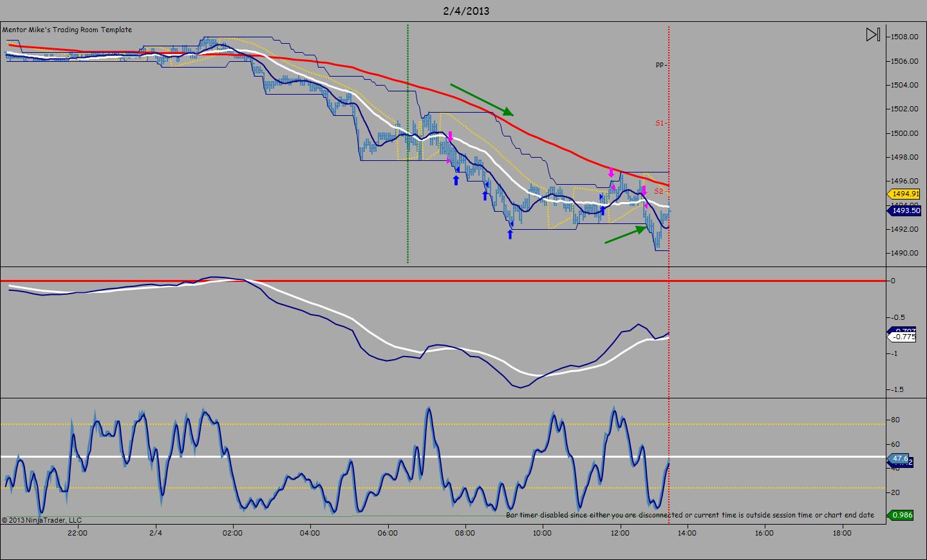Click the 47.6 oscillator value marker
Viewport: 927px width, 560px height.
coord(900,459)
